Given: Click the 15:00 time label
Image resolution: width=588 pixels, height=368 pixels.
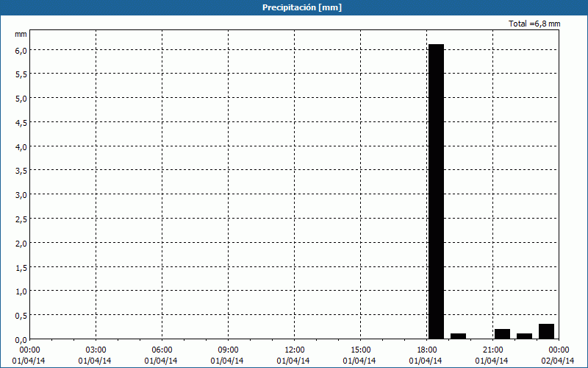Looking at the screenshot, I should coord(360,350).
